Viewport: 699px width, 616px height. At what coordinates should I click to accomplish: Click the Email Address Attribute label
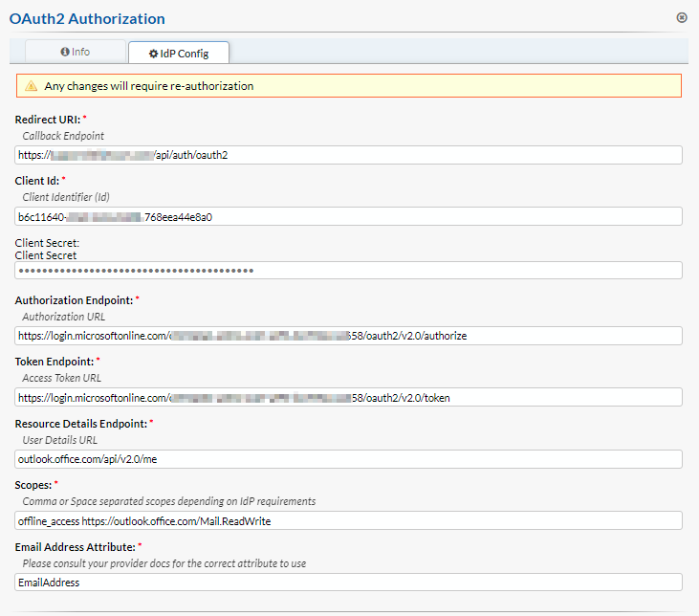75,546
